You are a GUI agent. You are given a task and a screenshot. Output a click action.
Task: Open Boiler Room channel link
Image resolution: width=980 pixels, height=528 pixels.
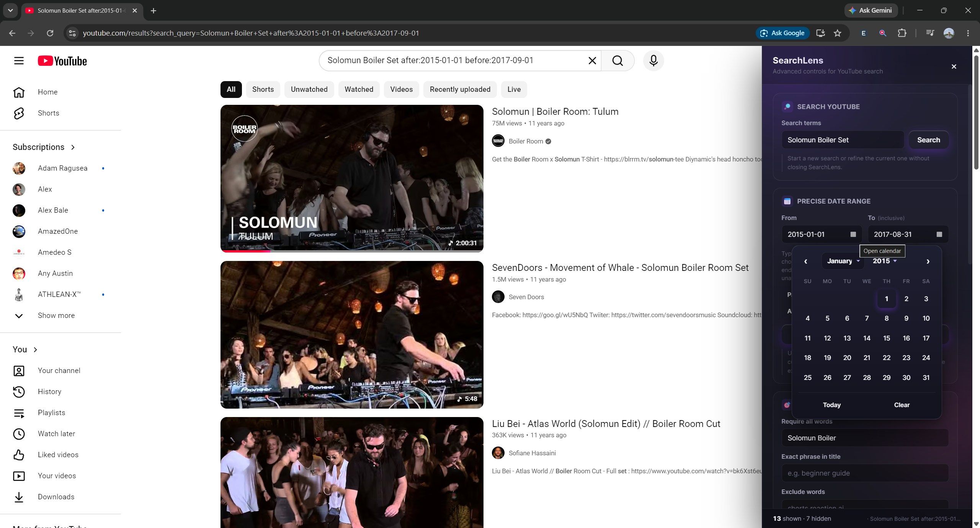pos(526,141)
